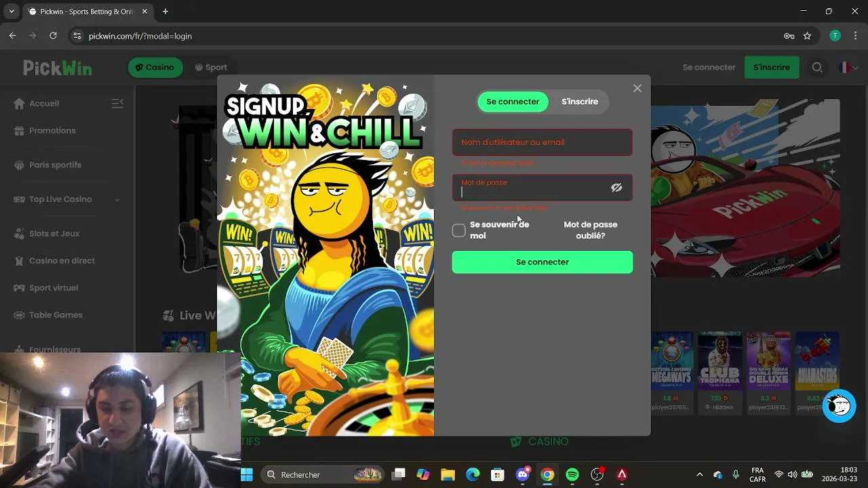868x488 pixels.
Task: Open the Windows Start menu
Action: (247, 474)
